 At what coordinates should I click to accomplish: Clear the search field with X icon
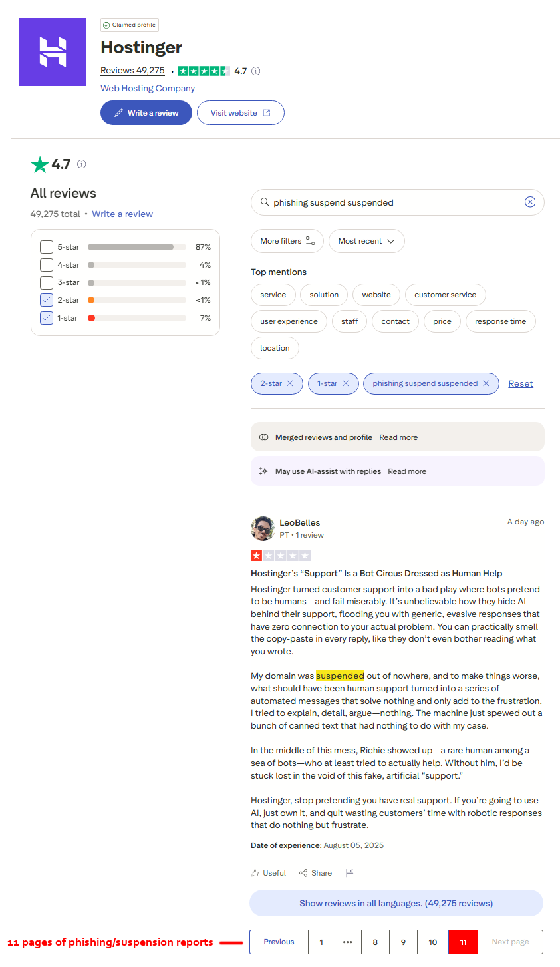click(x=530, y=202)
